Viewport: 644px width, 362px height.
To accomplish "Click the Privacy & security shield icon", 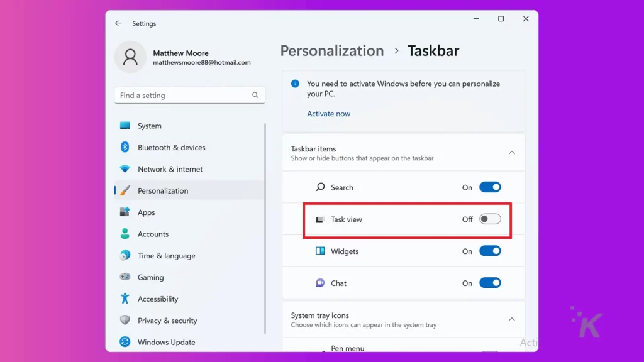I will coord(125,320).
